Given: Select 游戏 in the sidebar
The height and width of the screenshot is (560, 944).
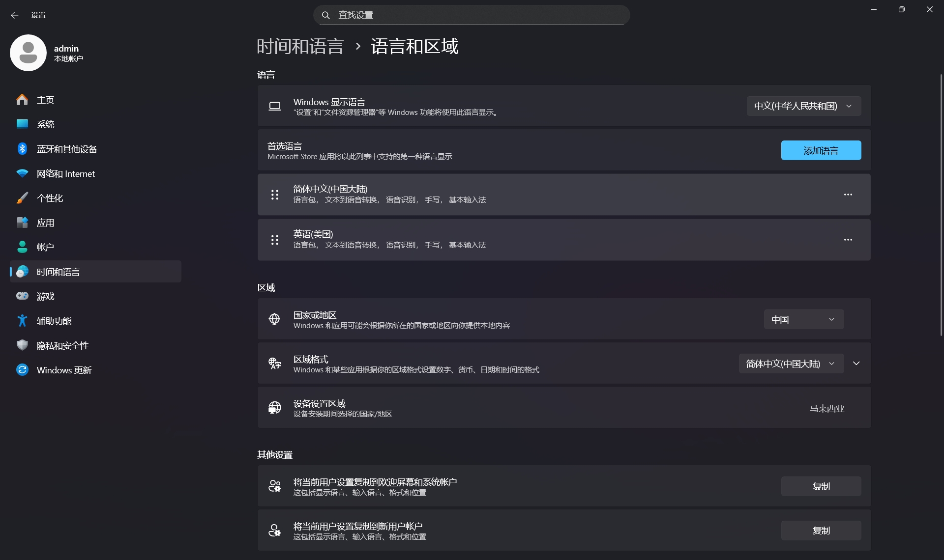Looking at the screenshot, I should (45, 296).
